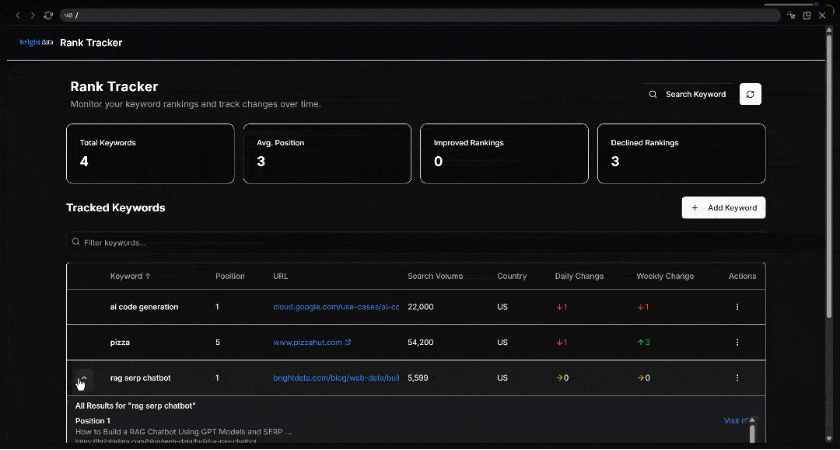The image size is (840, 450).
Task: Open actions menu for pizza row
Action: click(x=737, y=342)
